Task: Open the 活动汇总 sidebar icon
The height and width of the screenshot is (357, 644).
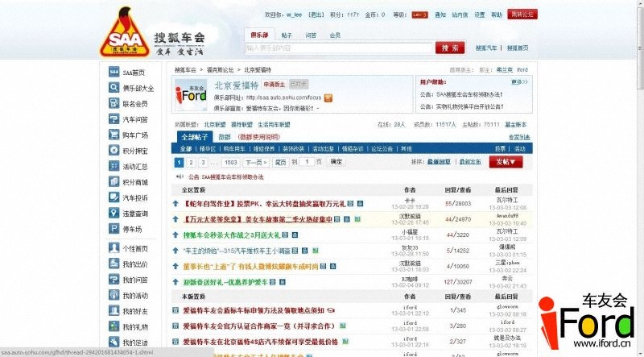Action: [114, 166]
